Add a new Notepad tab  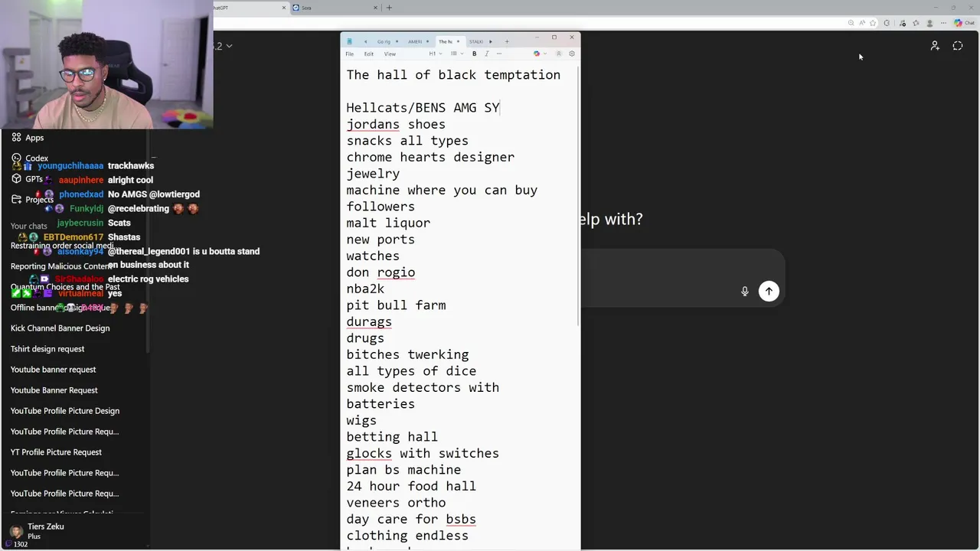click(507, 41)
